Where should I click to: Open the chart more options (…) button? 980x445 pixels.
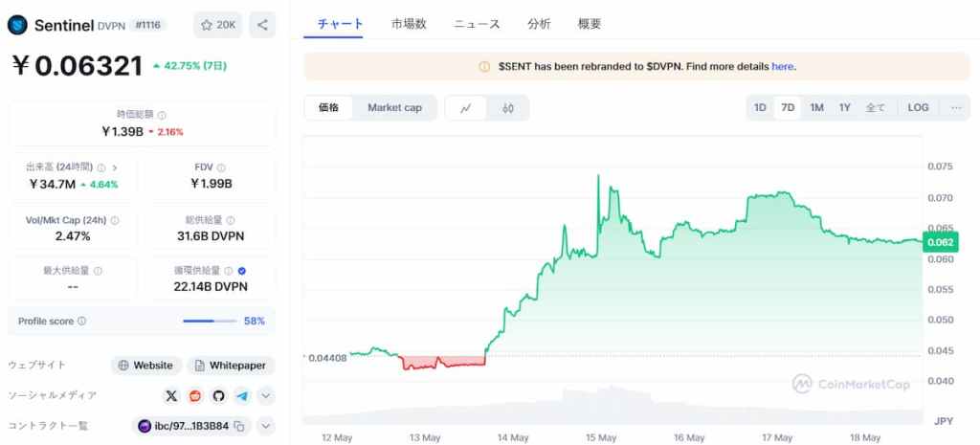(956, 107)
